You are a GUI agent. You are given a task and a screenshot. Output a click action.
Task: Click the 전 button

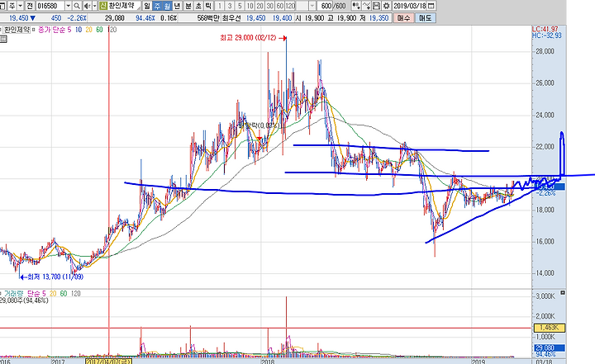(x=30, y=6)
